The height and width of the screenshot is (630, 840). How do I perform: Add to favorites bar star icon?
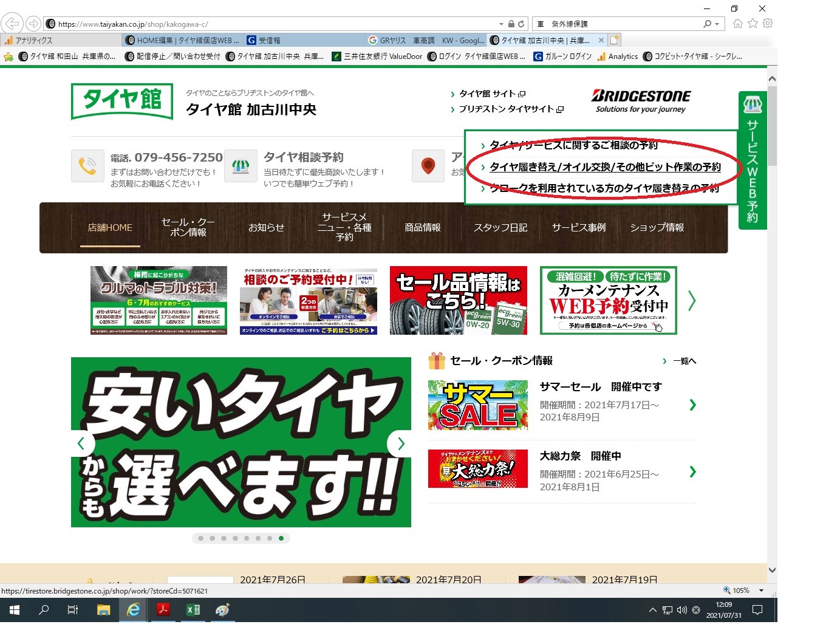(9, 56)
